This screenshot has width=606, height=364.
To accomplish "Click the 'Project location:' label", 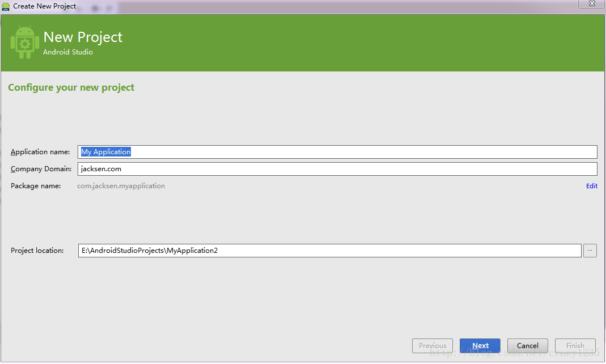I will click(37, 251).
